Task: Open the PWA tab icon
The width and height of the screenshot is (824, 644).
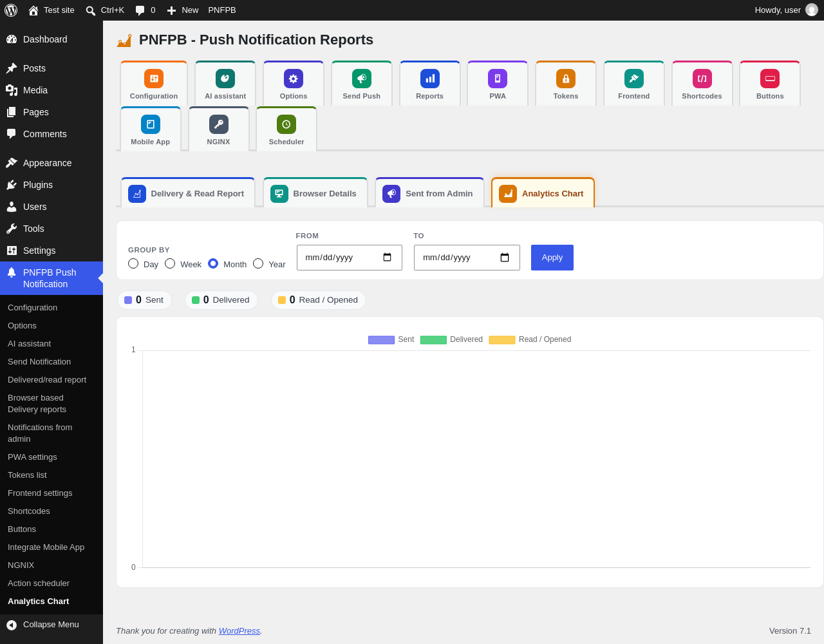Action: (x=498, y=79)
